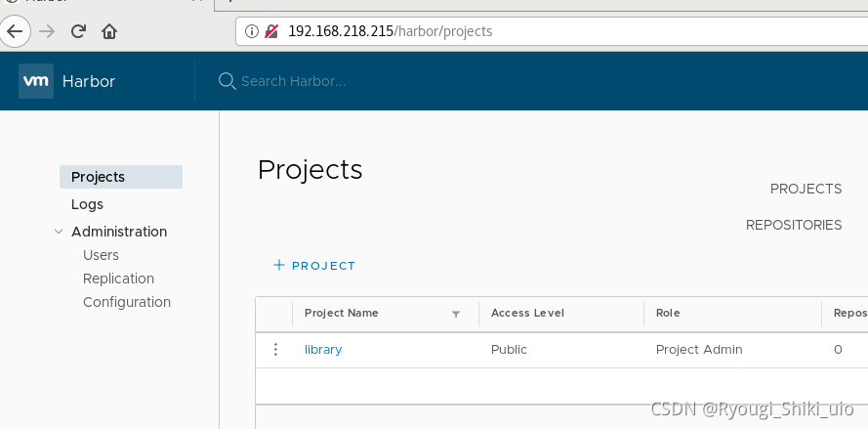Open Replication under Administration

pyautogui.click(x=118, y=279)
